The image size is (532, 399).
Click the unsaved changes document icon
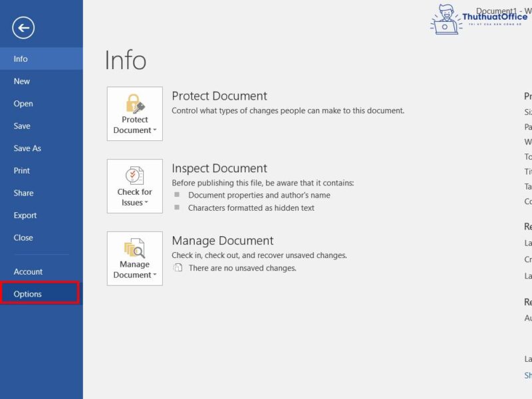178,268
